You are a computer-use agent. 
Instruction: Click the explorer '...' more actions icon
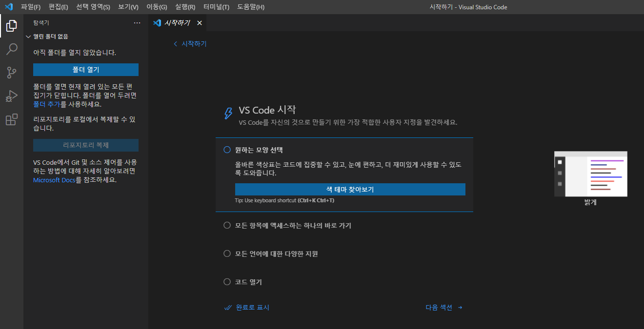(137, 23)
